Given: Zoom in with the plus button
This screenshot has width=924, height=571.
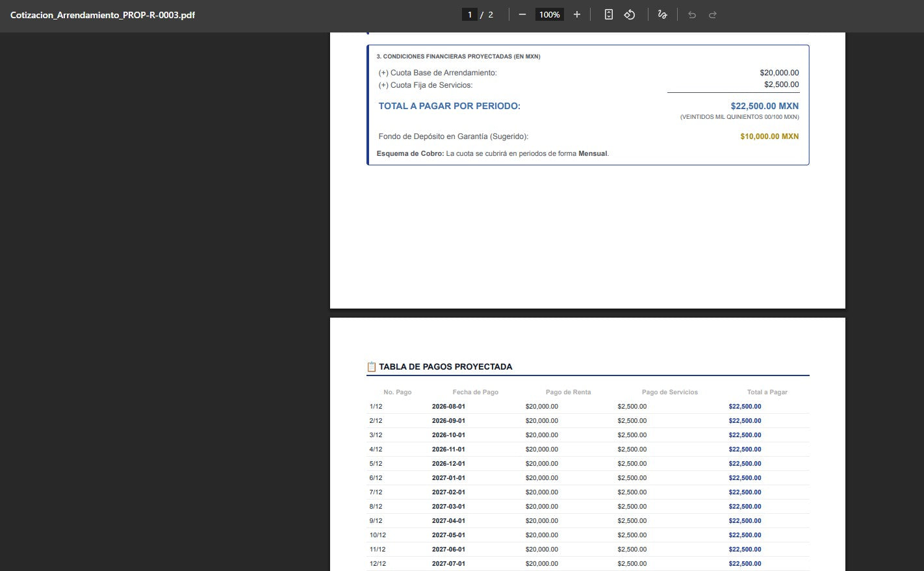Looking at the screenshot, I should pos(576,14).
